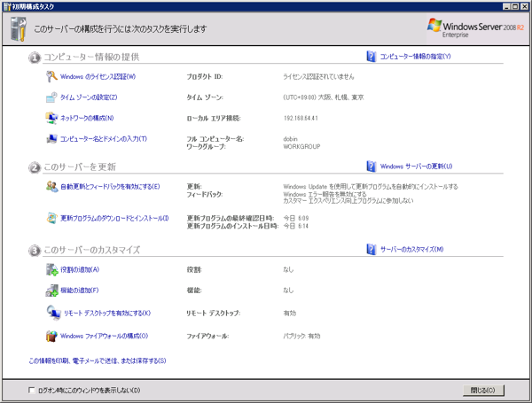Click the section heading コンピューター情報の提供
Image resolution: width=532 pixels, height=403 pixels.
[x=91, y=57]
